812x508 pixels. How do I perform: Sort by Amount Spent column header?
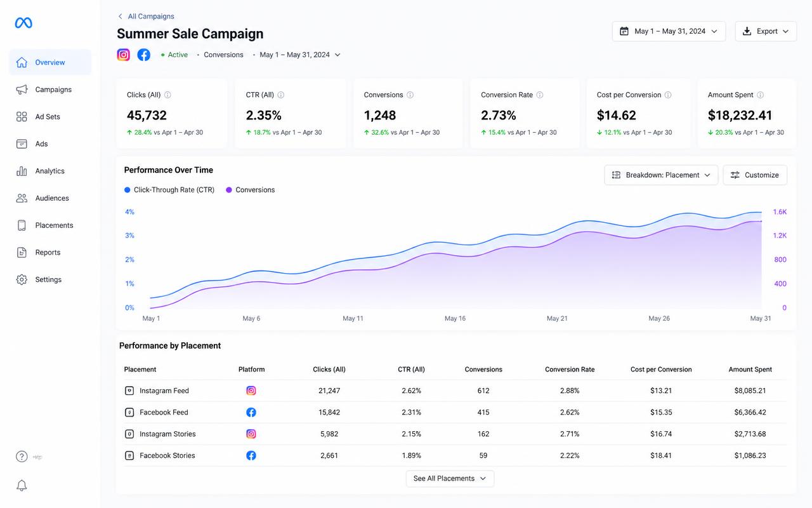coord(750,370)
